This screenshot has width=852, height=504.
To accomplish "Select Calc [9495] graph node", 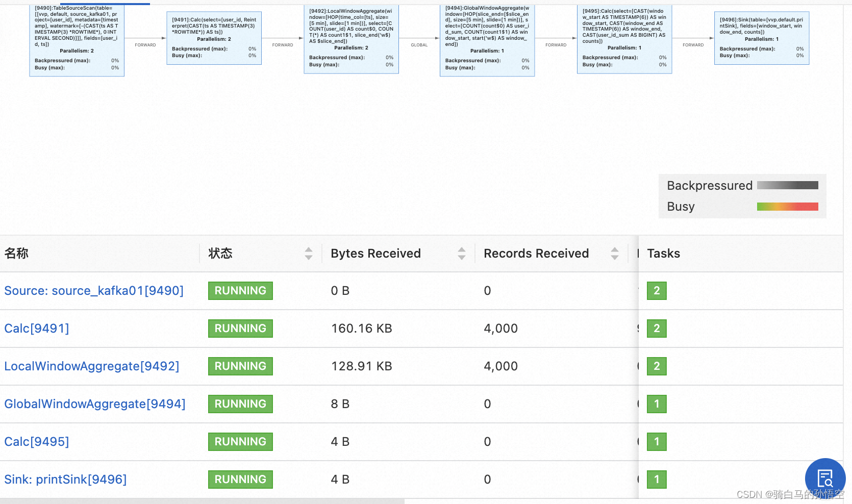I will [624, 39].
